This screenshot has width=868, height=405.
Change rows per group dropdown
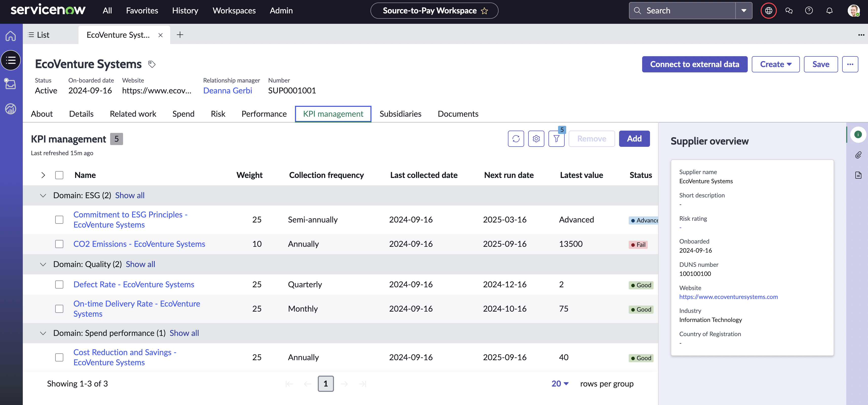560,384
